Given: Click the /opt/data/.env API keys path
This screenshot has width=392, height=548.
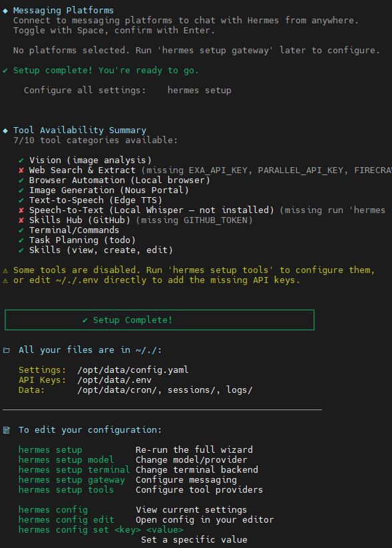Looking at the screenshot, I should (114, 380).
